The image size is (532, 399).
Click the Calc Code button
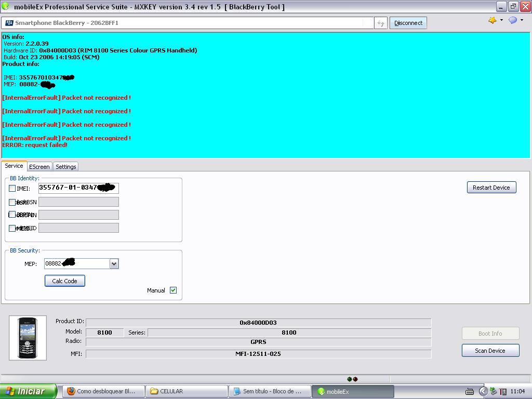(65, 281)
